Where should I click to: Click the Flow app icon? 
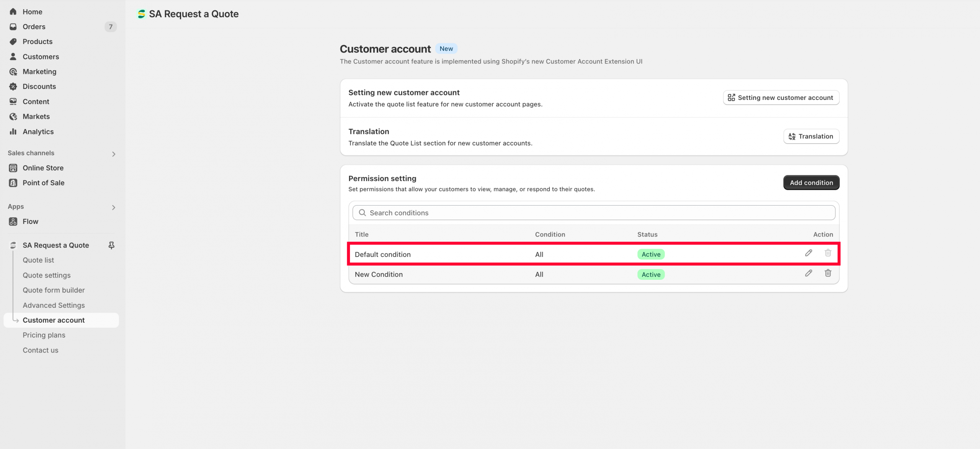(x=13, y=221)
